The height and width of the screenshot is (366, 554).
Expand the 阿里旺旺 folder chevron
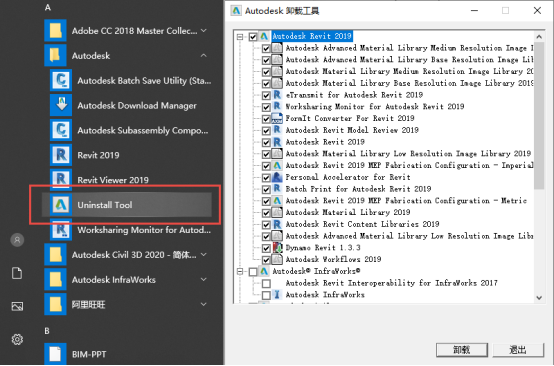pos(204,304)
